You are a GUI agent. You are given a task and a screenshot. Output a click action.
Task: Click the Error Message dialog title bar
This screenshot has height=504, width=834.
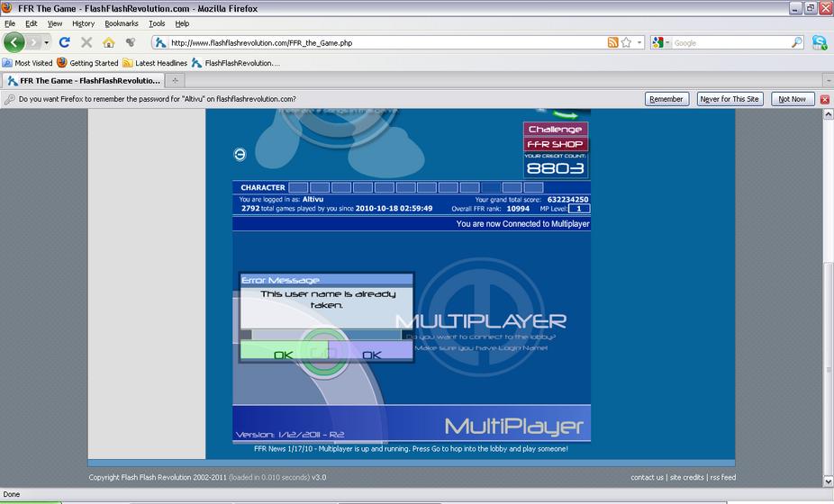tap(327, 280)
